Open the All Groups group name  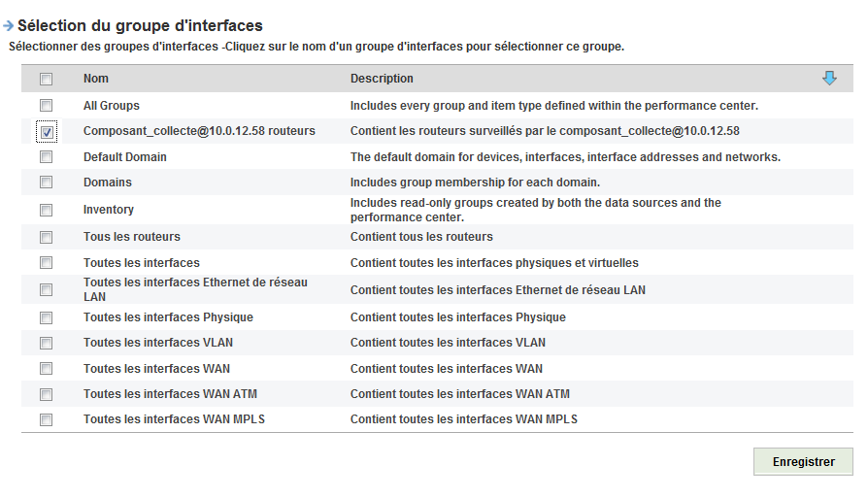(x=112, y=105)
